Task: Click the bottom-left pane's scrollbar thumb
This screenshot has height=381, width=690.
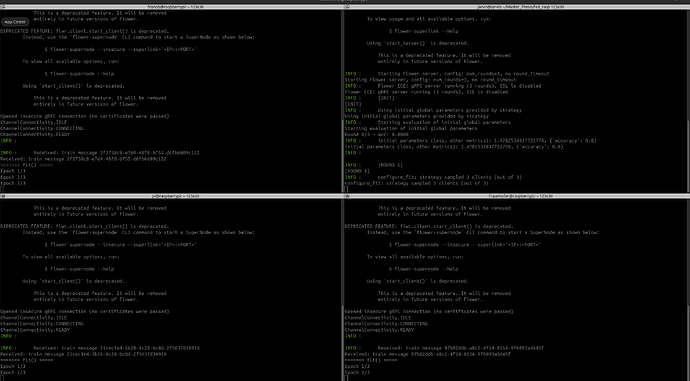Action: (342, 343)
